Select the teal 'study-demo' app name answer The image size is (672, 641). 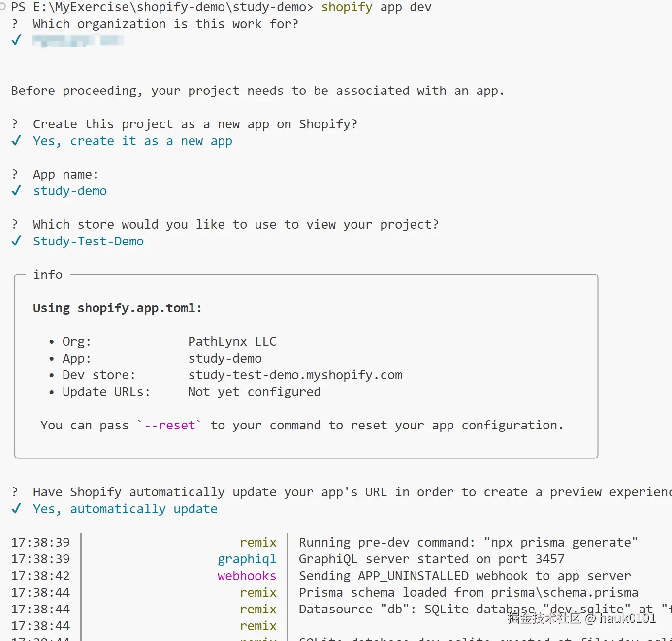70,191
